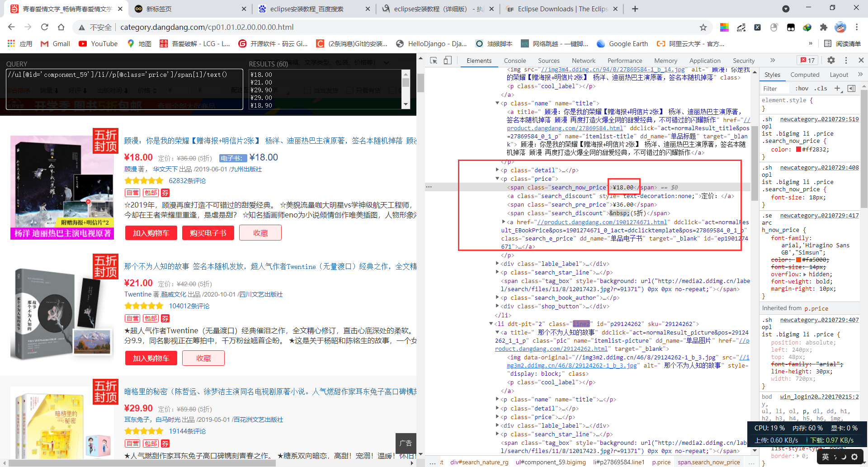Click the 那个不为人知的故事 book cover thumbnail
The image size is (868, 467).
tap(62, 313)
